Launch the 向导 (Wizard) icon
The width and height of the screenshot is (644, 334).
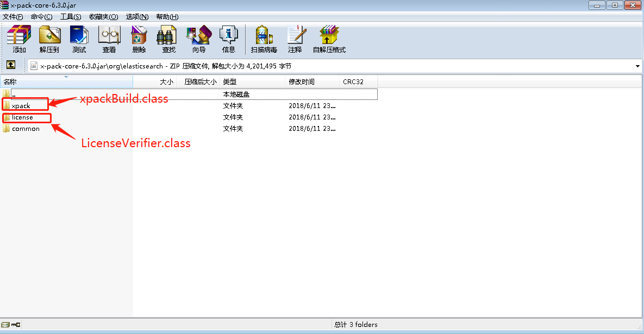[199, 39]
